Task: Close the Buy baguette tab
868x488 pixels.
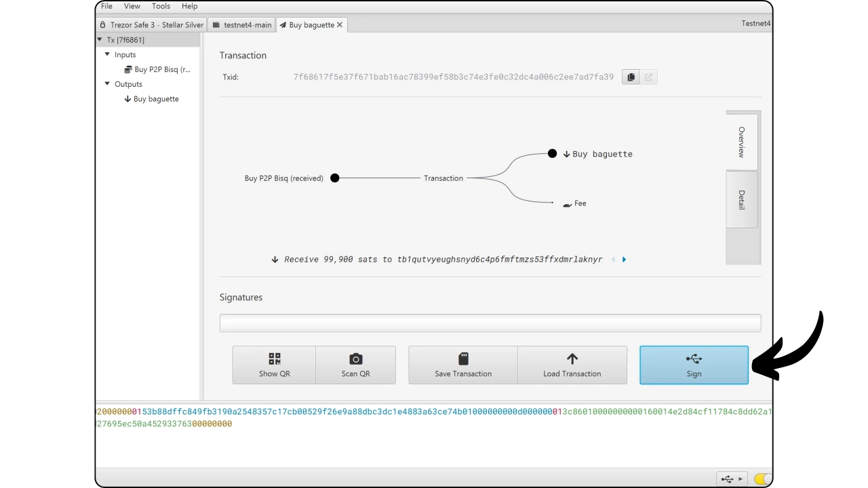Action: click(340, 25)
